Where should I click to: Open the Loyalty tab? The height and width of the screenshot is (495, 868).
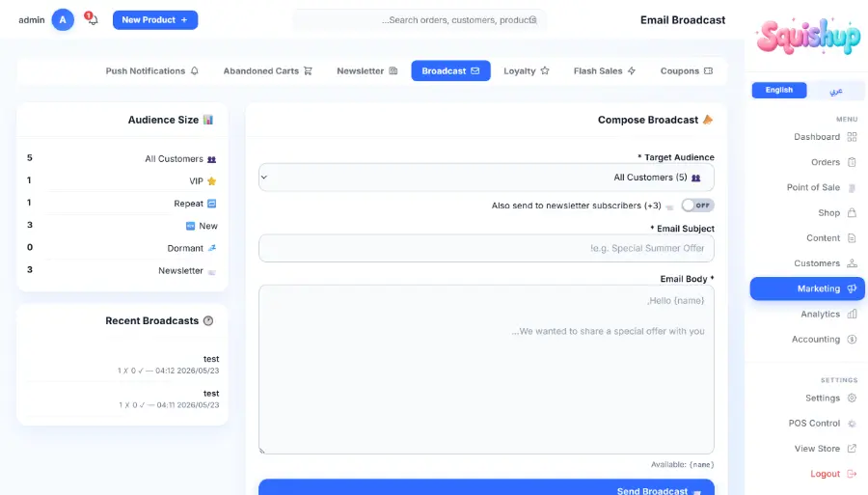[526, 70]
